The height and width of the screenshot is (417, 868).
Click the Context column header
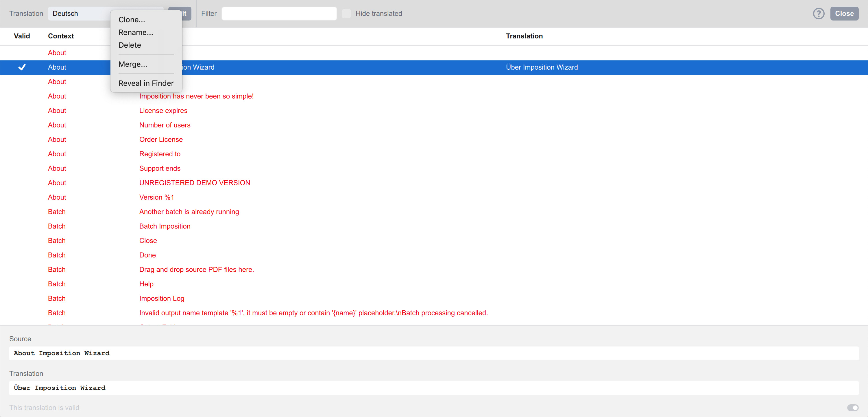pyautogui.click(x=61, y=36)
